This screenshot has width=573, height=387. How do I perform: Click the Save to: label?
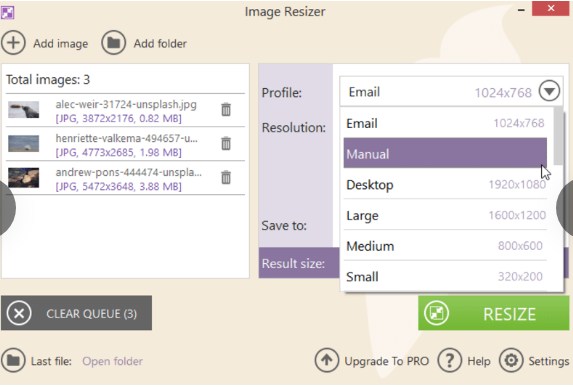tap(284, 225)
